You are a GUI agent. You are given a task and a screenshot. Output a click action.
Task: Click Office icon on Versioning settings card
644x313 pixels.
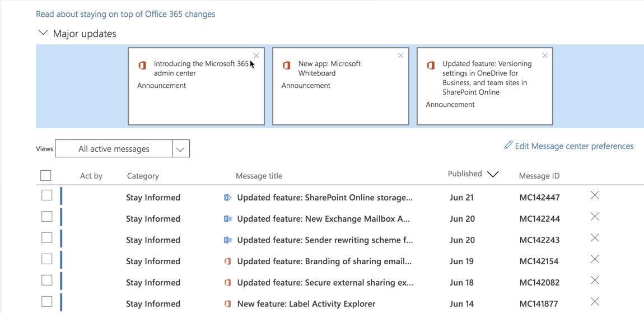click(x=431, y=66)
